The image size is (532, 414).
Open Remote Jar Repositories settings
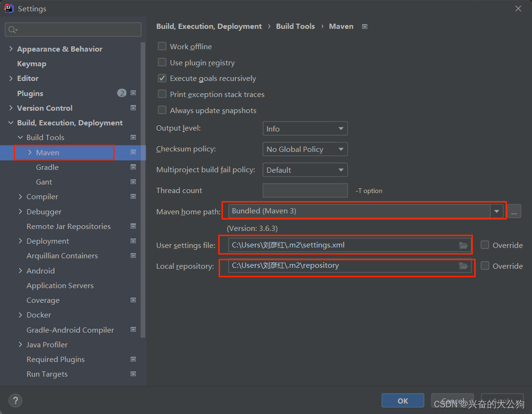pos(69,226)
